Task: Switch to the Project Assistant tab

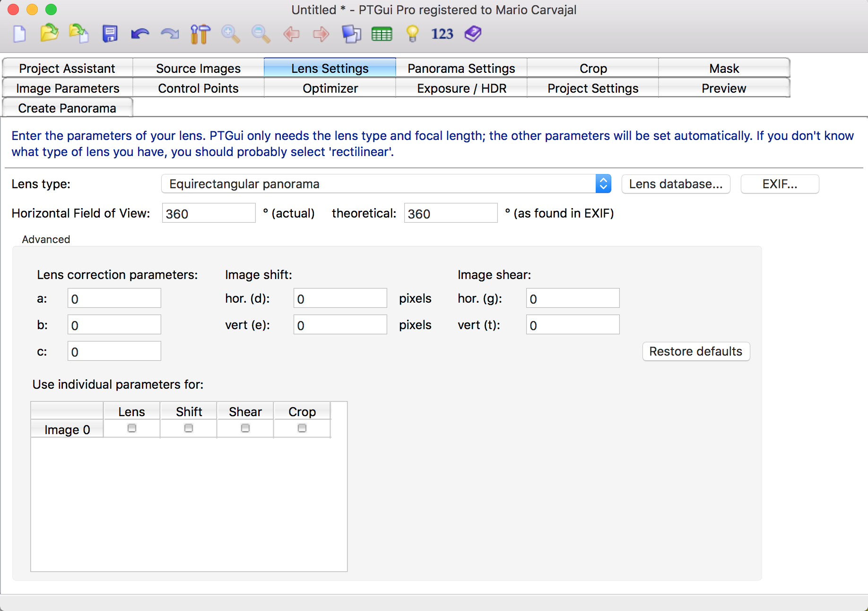Action: tap(67, 68)
